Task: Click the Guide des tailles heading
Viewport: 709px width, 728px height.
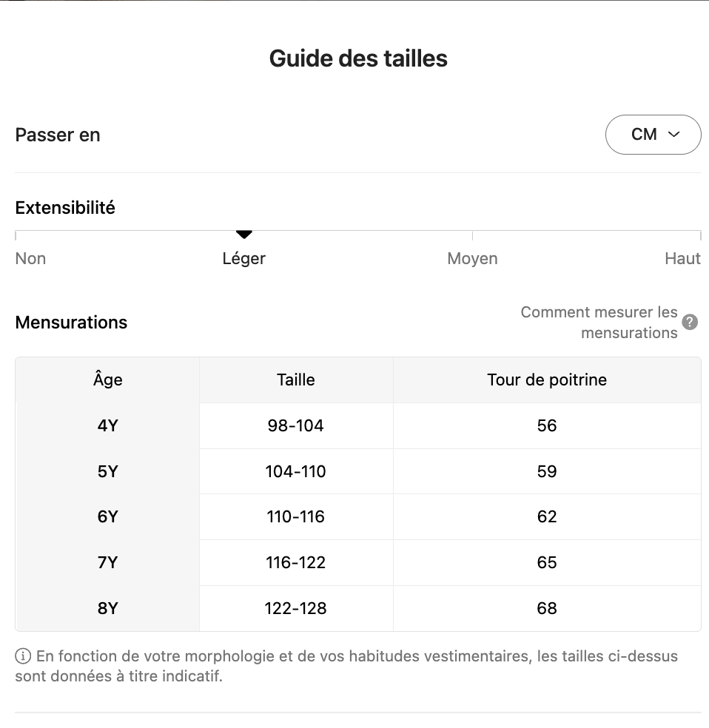Action: coord(358,58)
